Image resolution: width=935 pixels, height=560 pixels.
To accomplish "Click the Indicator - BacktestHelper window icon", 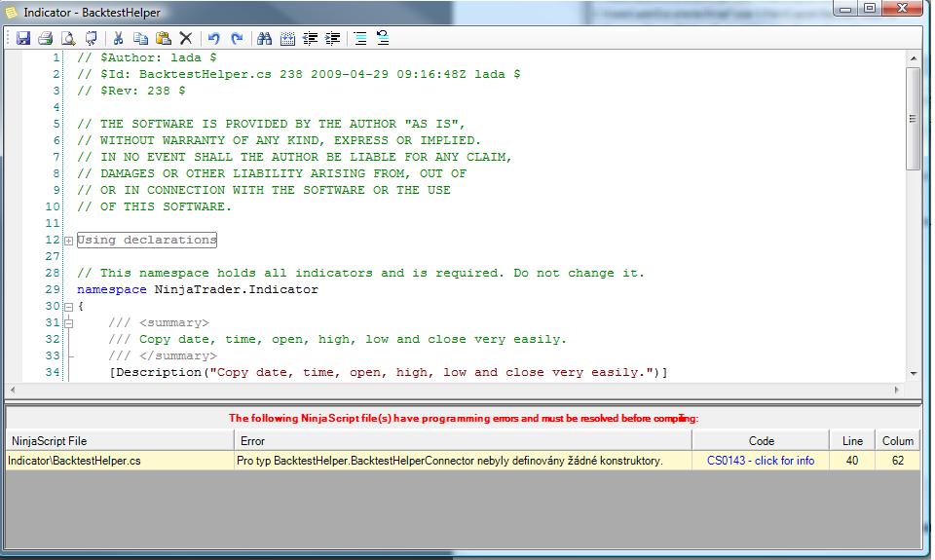I will click(12, 12).
